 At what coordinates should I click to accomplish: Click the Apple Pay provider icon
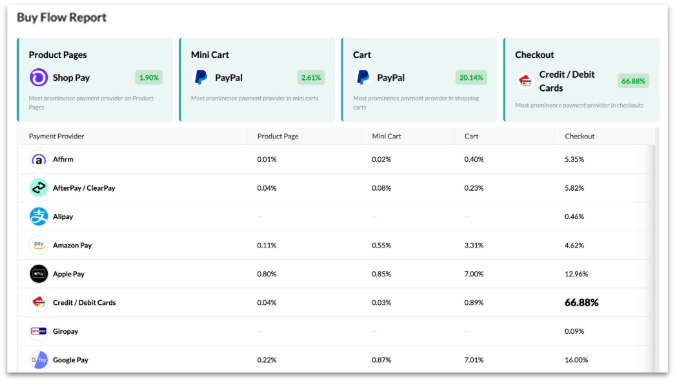[39, 274]
